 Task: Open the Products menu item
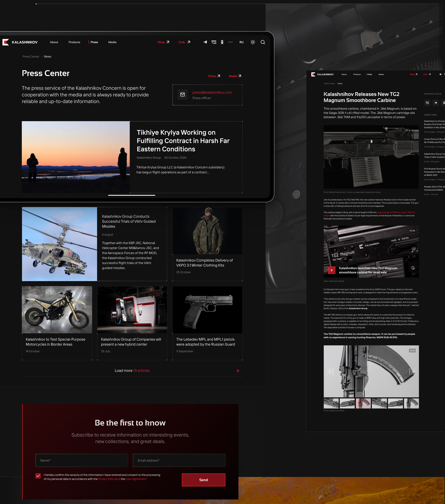coord(74,42)
